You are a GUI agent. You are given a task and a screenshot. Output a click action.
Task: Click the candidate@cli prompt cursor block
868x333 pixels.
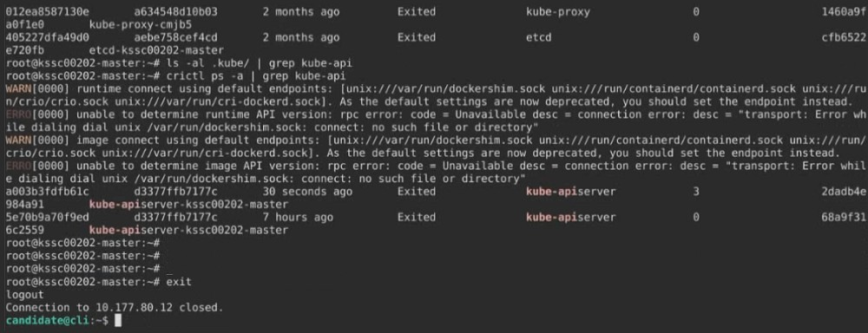coord(117,320)
